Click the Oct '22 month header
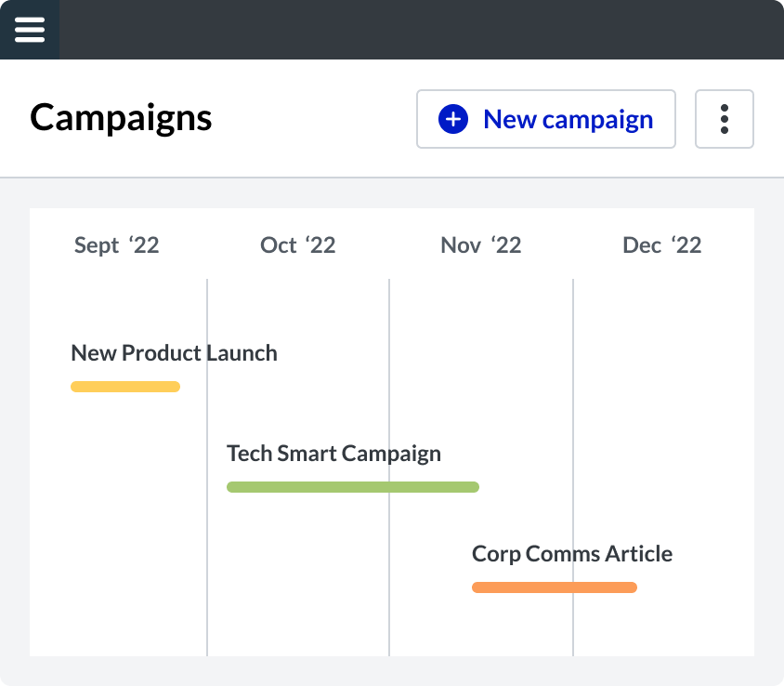 click(x=297, y=245)
